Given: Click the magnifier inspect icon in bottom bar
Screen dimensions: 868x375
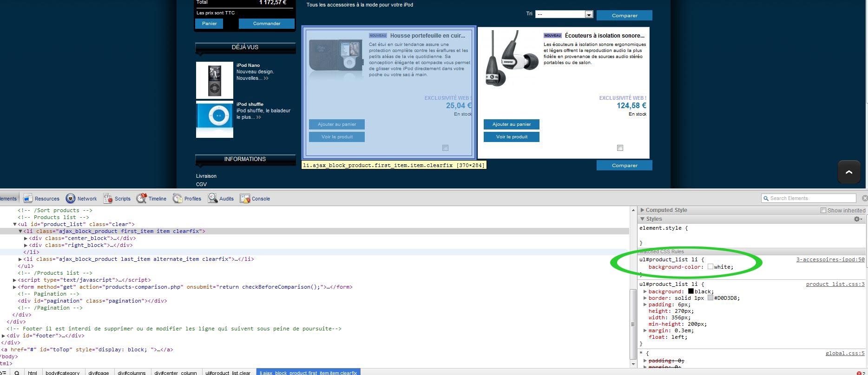Looking at the screenshot, I should tap(17, 373).
